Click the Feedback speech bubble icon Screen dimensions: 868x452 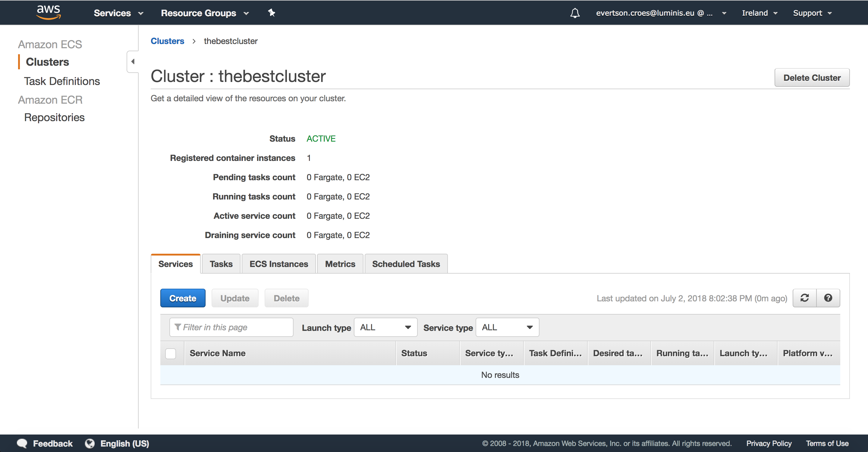click(22, 443)
